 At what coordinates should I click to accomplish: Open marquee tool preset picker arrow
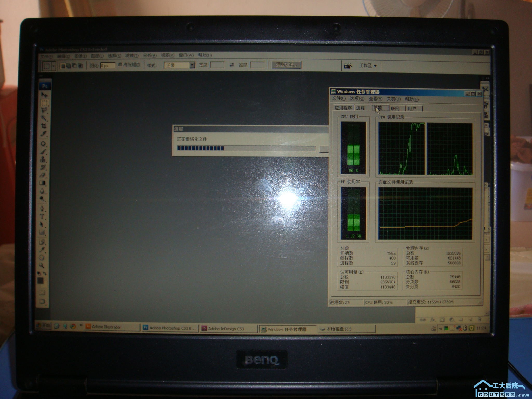click(54, 66)
